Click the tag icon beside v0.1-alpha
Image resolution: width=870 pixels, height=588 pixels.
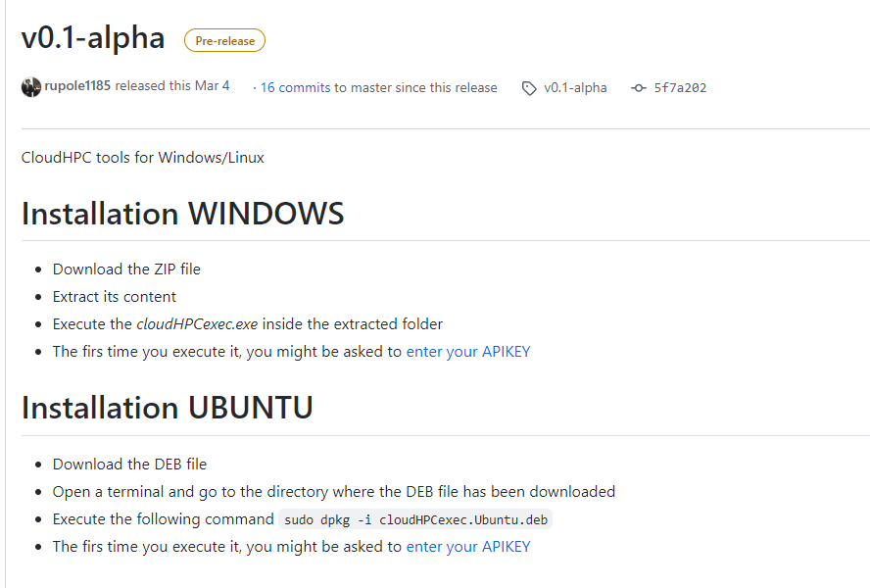(x=529, y=88)
